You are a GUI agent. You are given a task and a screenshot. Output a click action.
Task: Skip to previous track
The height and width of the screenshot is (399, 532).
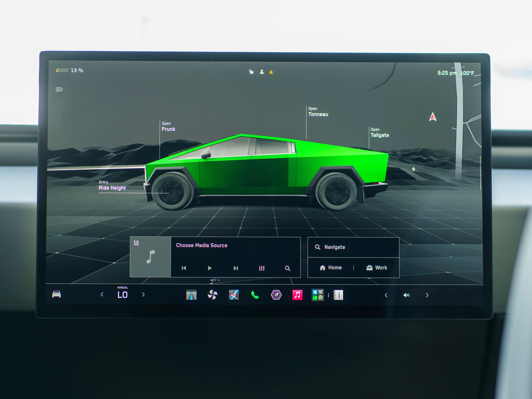click(184, 268)
